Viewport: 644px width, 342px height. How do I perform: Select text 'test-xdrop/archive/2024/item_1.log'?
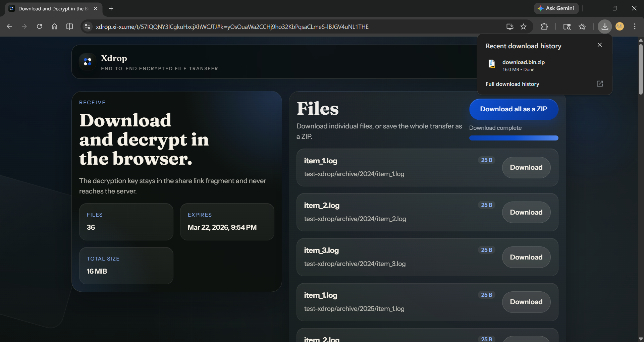click(354, 174)
